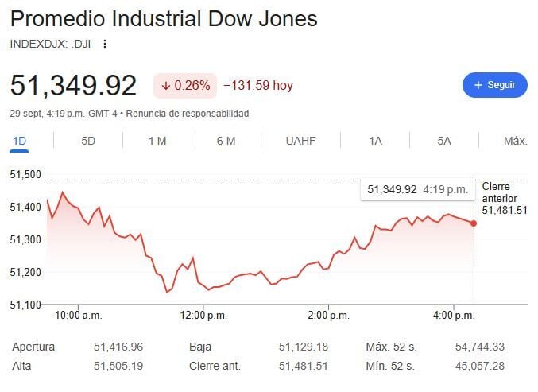The width and height of the screenshot is (538, 392).
Task: Open the UAHF range tab
Action: [x=300, y=141]
